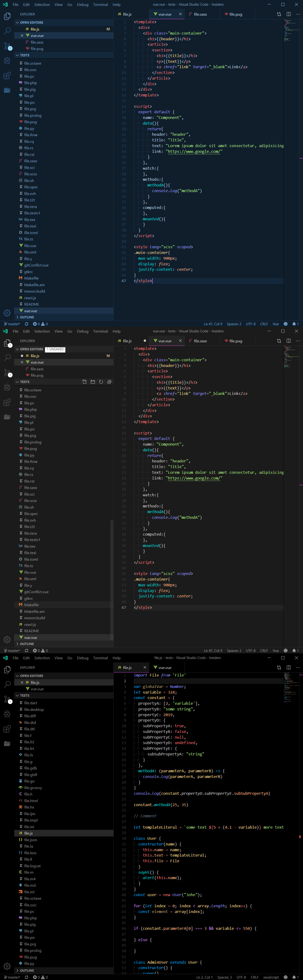This screenshot has width=303, height=980.
Task: Switch to the file.js tab in the top window
Action: (x=131, y=14)
